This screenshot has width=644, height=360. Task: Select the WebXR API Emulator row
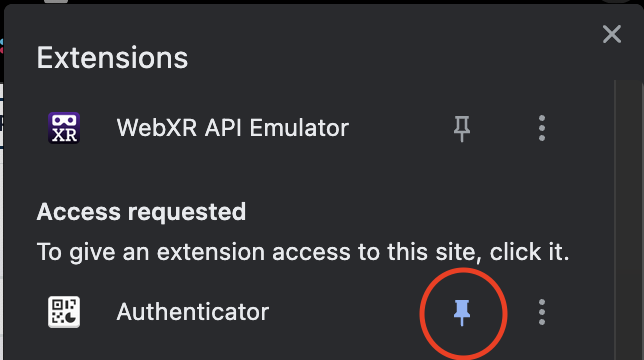(308, 128)
